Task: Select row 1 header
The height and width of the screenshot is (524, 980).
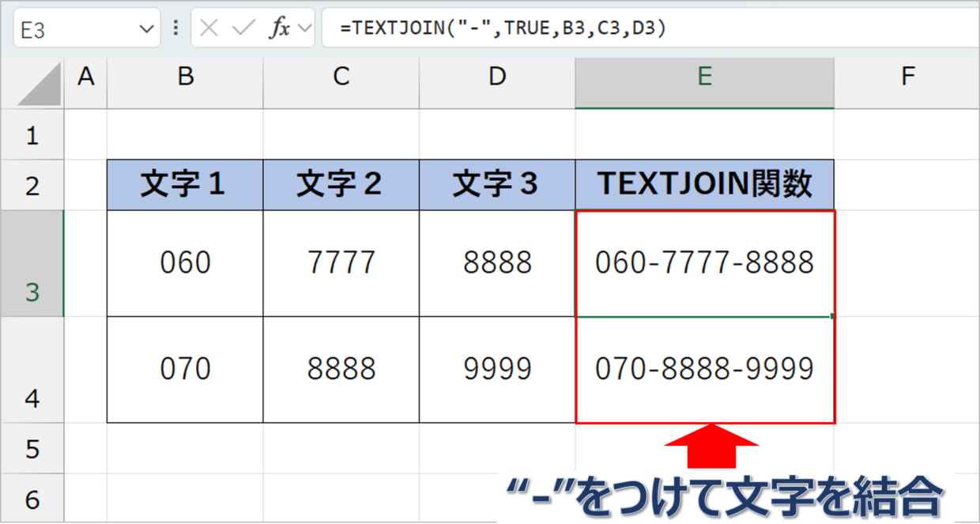Action: coord(32,134)
